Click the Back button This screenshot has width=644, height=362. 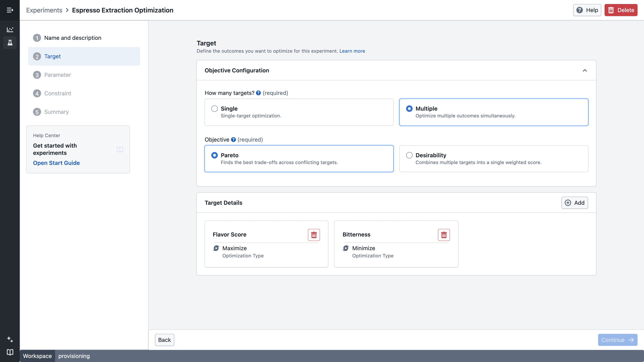(164, 340)
